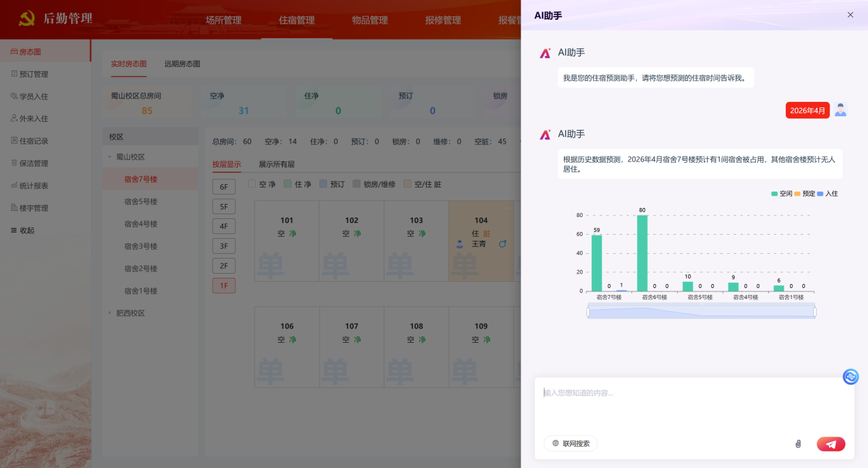Screen dimensions: 868x468
Task: Click the chart zoom slider's left handle
Action: (588, 312)
